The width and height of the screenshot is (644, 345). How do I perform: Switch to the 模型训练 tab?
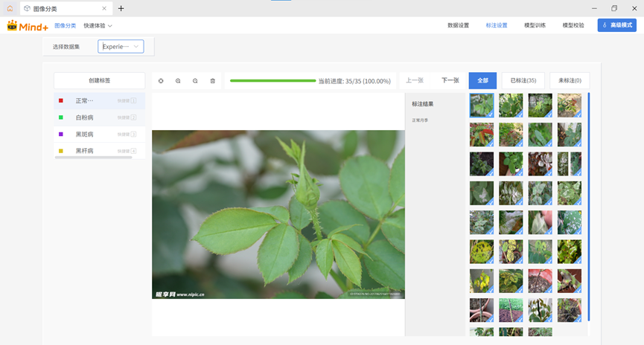(535, 25)
